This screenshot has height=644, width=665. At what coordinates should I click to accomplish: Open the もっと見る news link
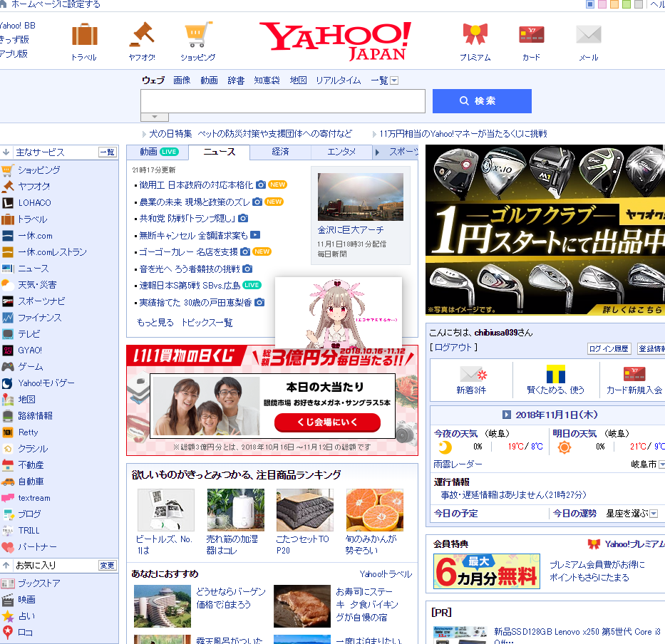[155, 323]
